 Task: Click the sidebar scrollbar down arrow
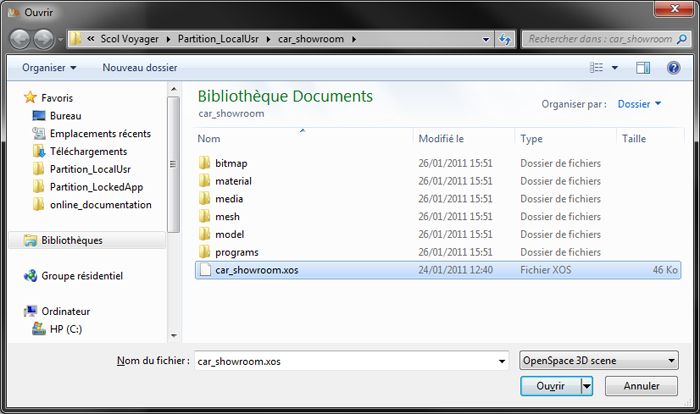click(x=174, y=336)
